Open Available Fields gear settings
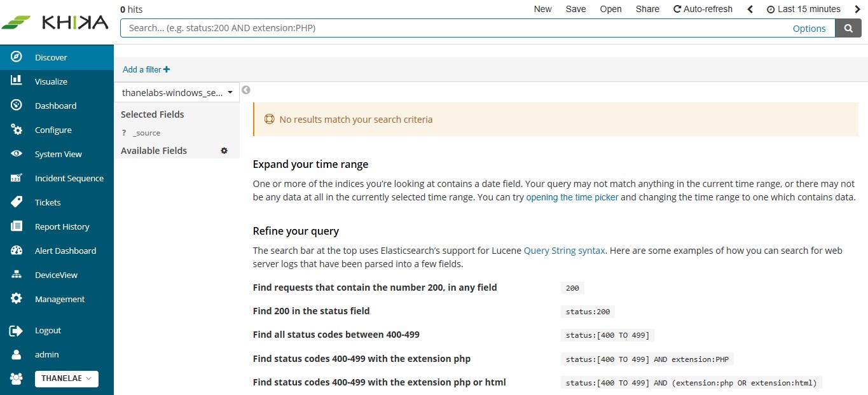Screen dimensions: 868x395 click(x=224, y=151)
